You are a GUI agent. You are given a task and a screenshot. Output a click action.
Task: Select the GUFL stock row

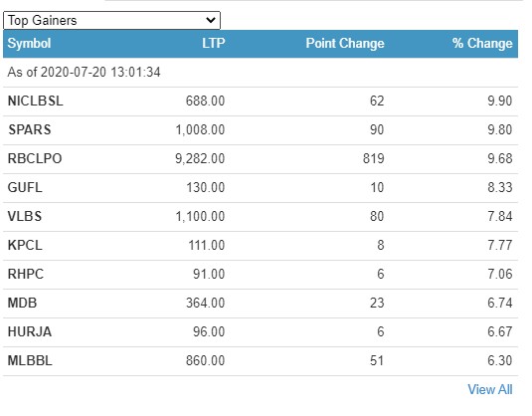click(261, 188)
